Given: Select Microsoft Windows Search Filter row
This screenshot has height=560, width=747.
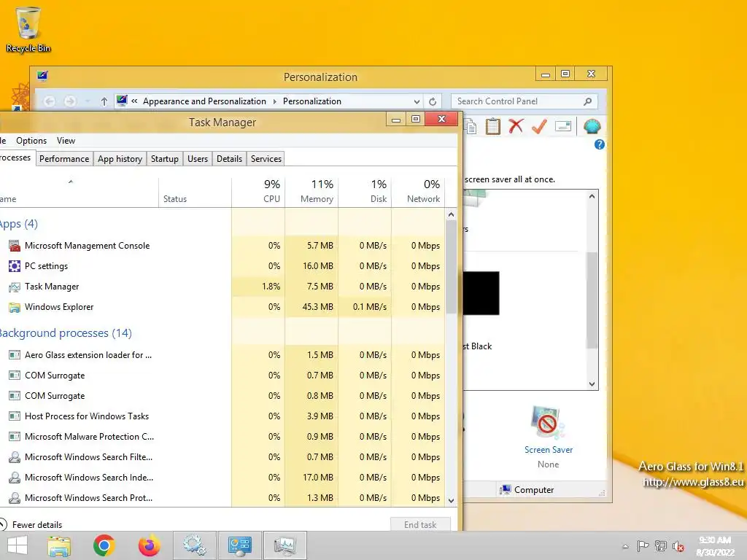Looking at the screenshot, I should tap(222, 457).
